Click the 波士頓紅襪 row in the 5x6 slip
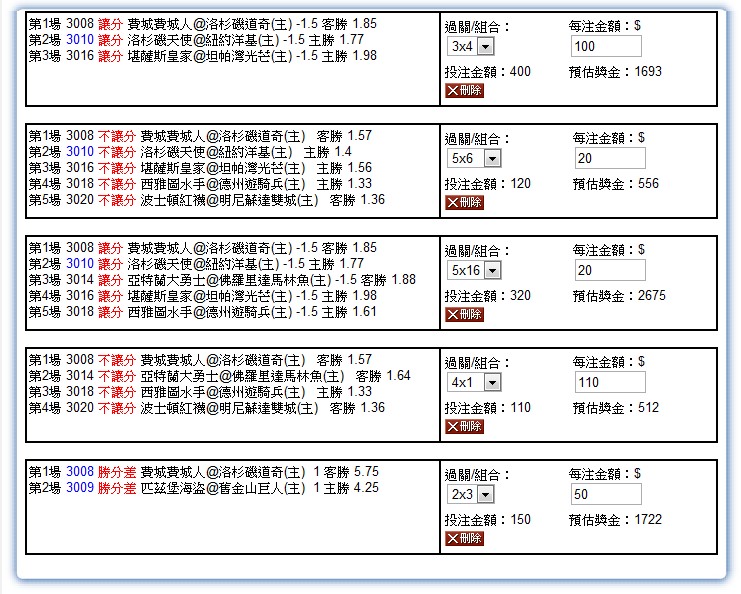 pyautogui.click(x=207, y=200)
